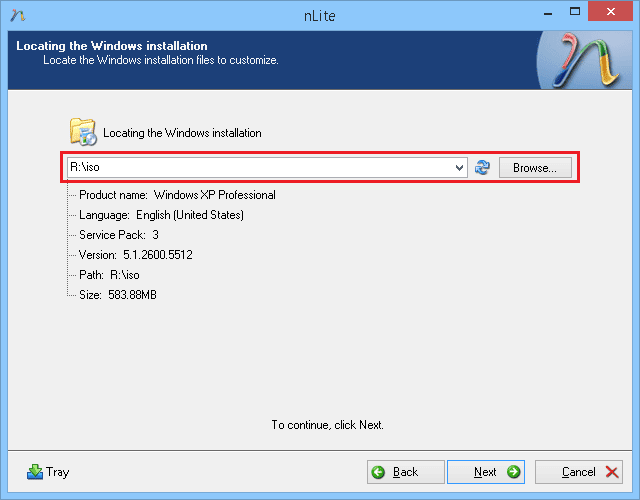Select the Version: 5.1.2600.5512 row
This screenshot has width=640, height=500.
tap(136, 255)
